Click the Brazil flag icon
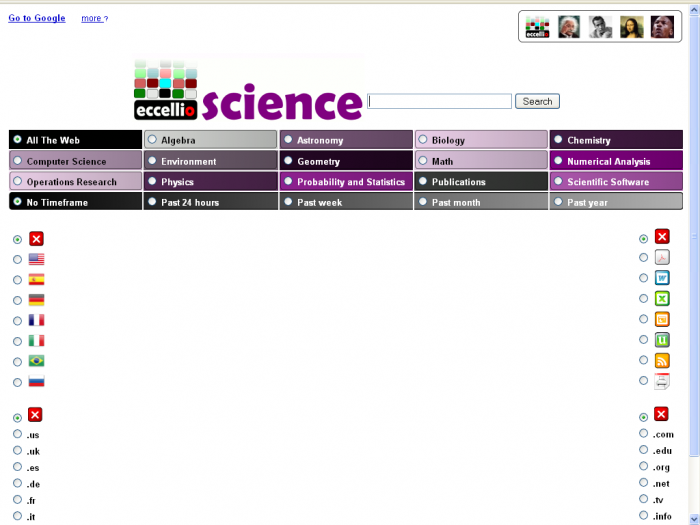700x525 pixels. [x=37, y=361]
